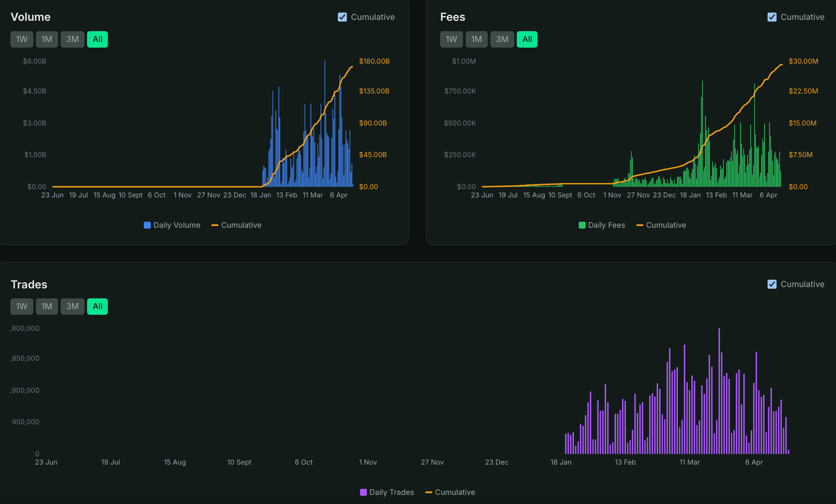Switch Trades chart to 1M range

tap(47, 307)
